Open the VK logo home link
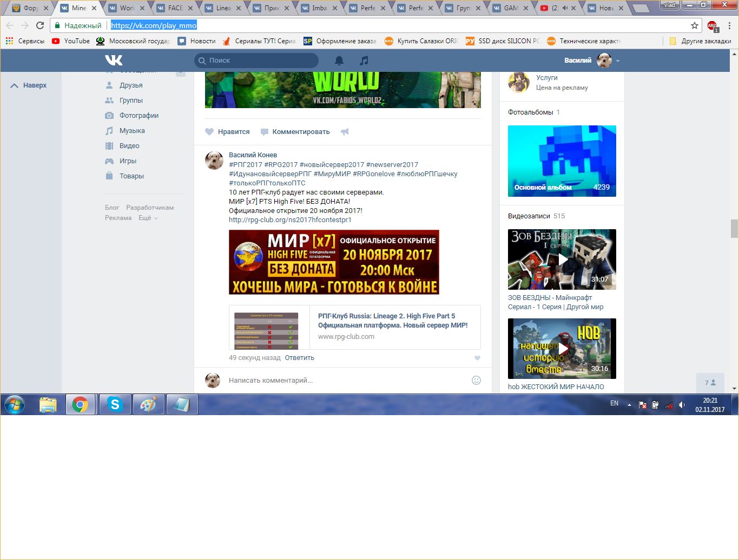This screenshot has width=739, height=560. (x=114, y=60)
